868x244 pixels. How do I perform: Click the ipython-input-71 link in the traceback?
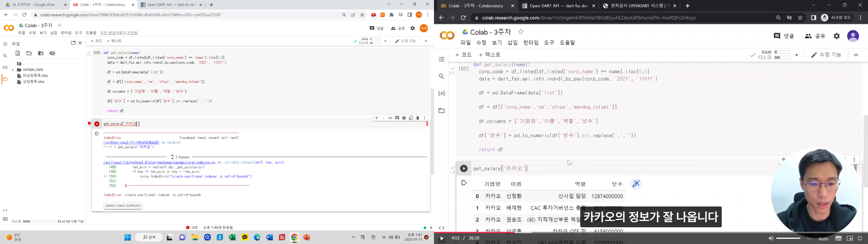(131, 143)
